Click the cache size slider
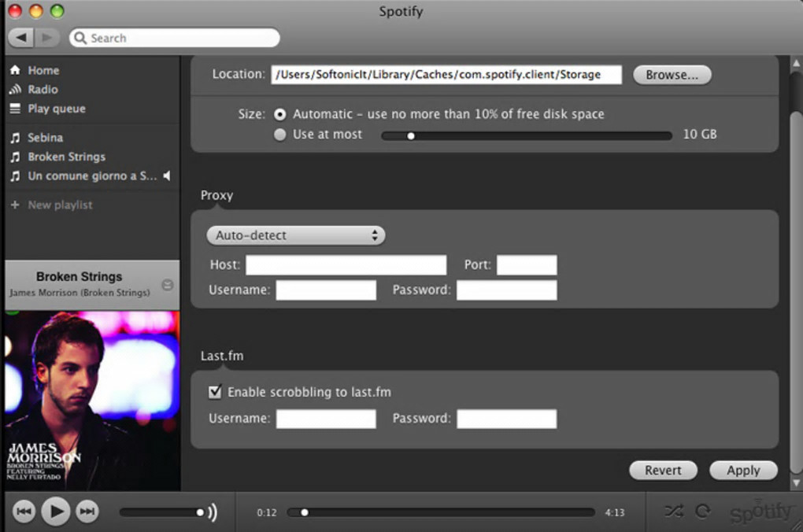The image size is (803, 532). 527,135
